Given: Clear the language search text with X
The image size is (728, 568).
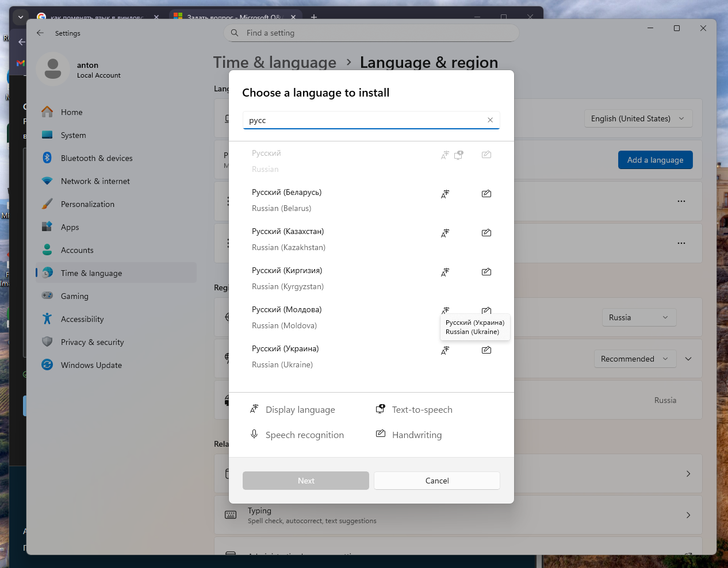Looking at the screenshot, I should (490, 120).
